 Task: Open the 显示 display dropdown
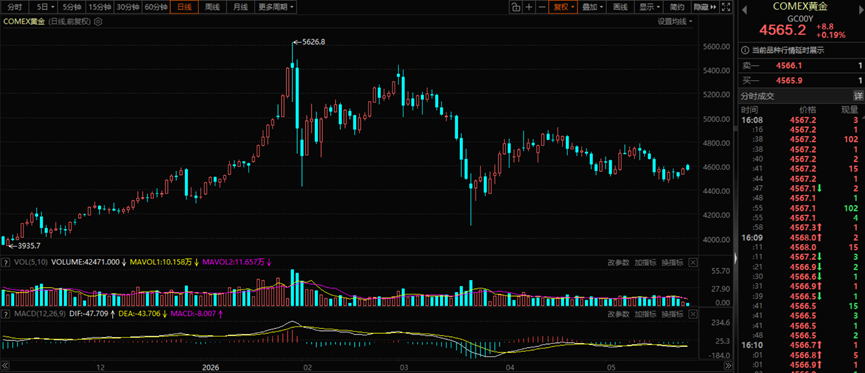coord(649,7)
